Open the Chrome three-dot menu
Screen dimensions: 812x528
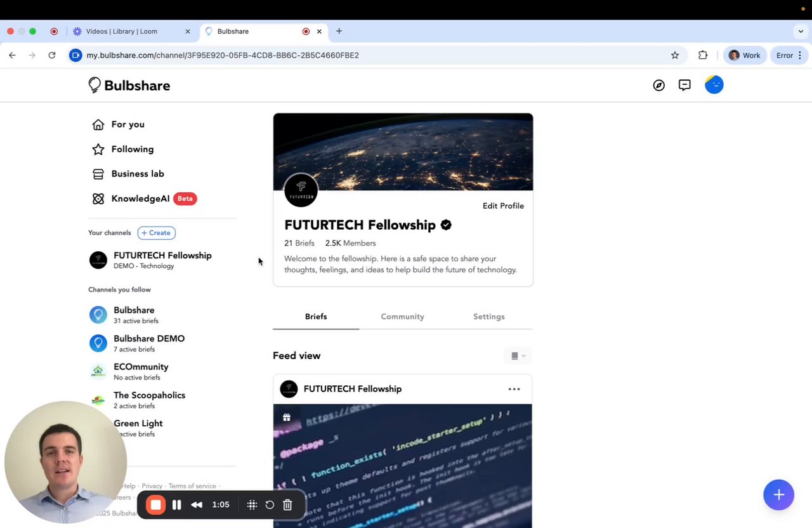(x=800, y=55)
